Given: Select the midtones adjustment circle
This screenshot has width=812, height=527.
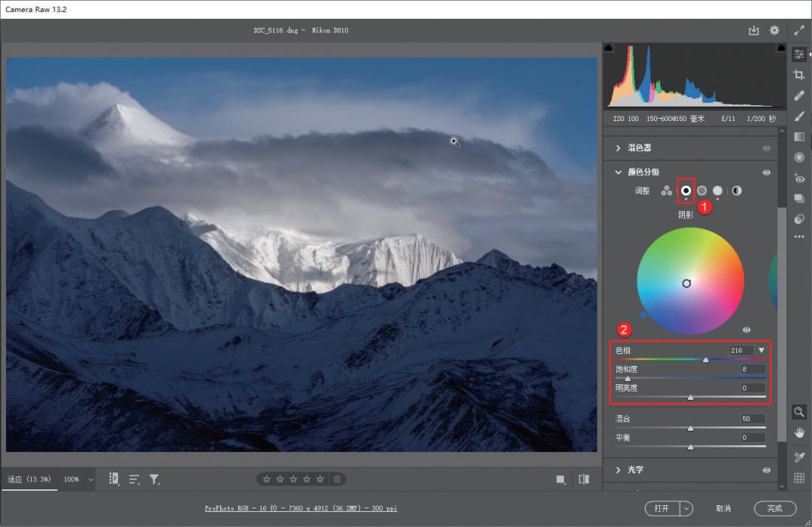Looking at the screenshot, I should (x=701, y=191).
